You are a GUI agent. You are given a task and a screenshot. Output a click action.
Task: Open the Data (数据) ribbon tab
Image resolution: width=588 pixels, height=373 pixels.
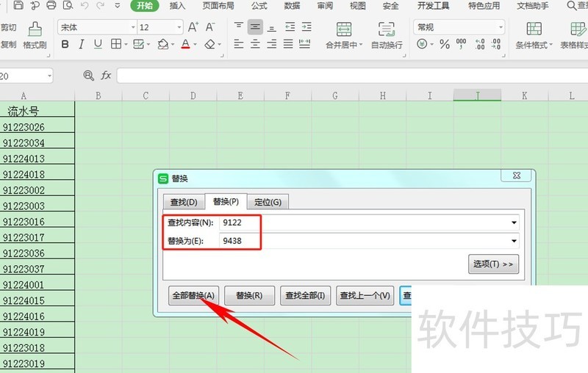292,6
